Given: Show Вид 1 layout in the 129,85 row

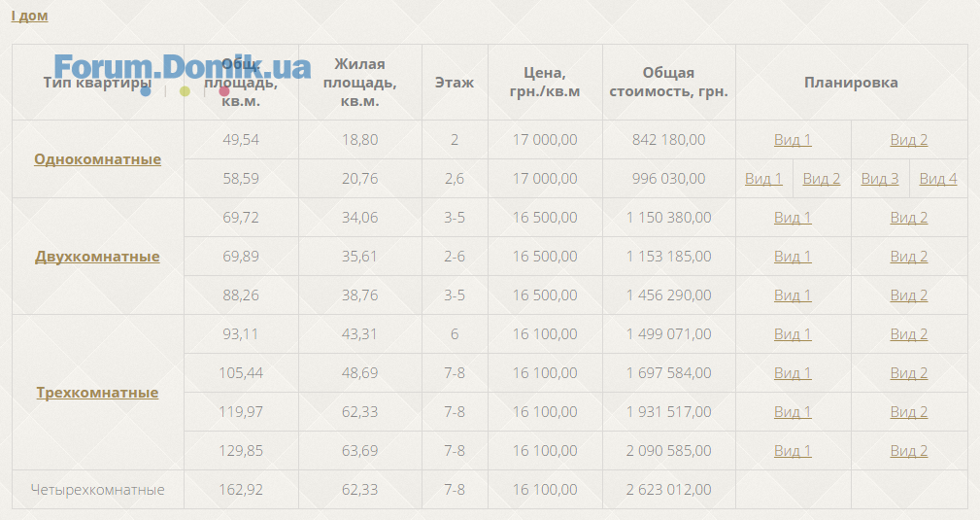Looking at the screenshot, I should (793, 451).
